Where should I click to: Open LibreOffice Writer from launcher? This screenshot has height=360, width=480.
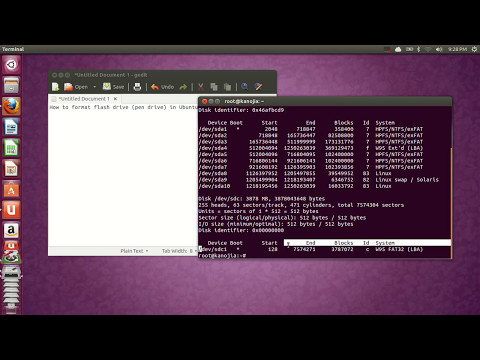[11, 127]
